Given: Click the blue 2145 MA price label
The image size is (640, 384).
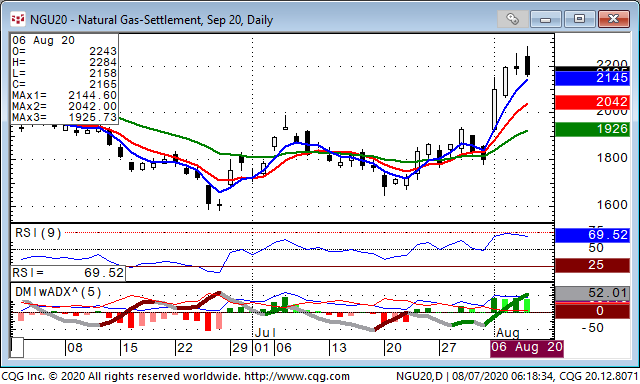Looking at the screenshot, I should pyautogui.click(x=592, y=78).
